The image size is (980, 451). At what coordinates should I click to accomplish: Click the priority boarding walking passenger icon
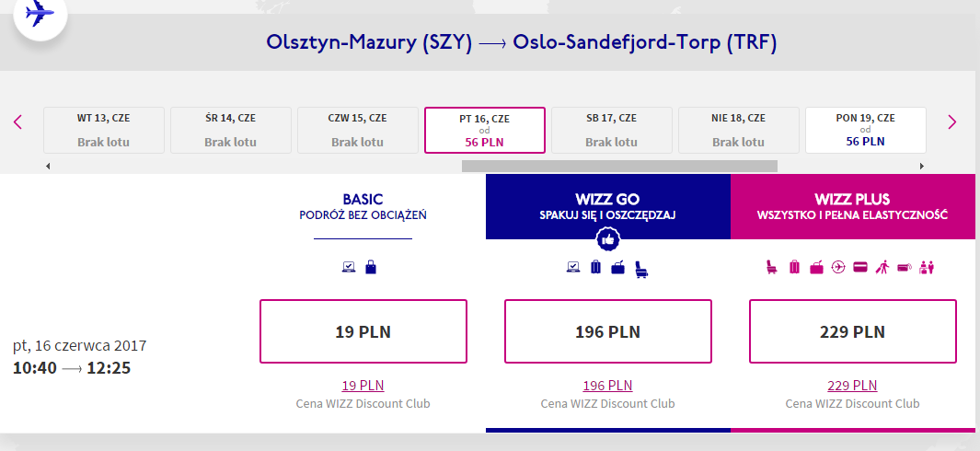882,267
